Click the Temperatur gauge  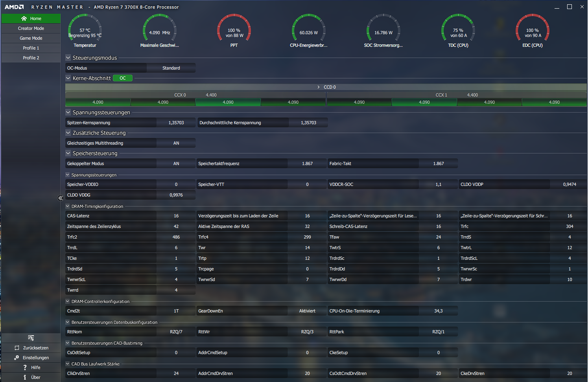point(85,31)
